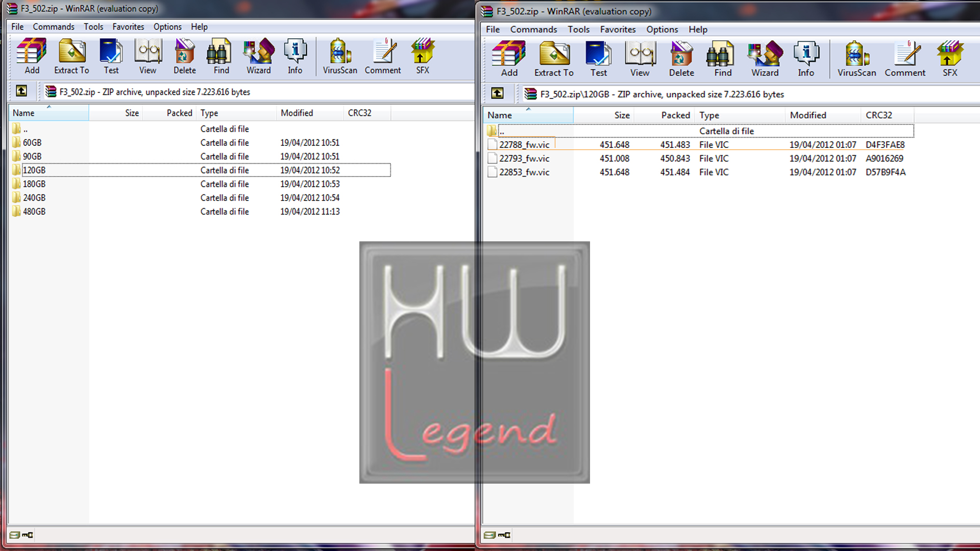Click left window status bar drive icon

click(x=15, y=535)
